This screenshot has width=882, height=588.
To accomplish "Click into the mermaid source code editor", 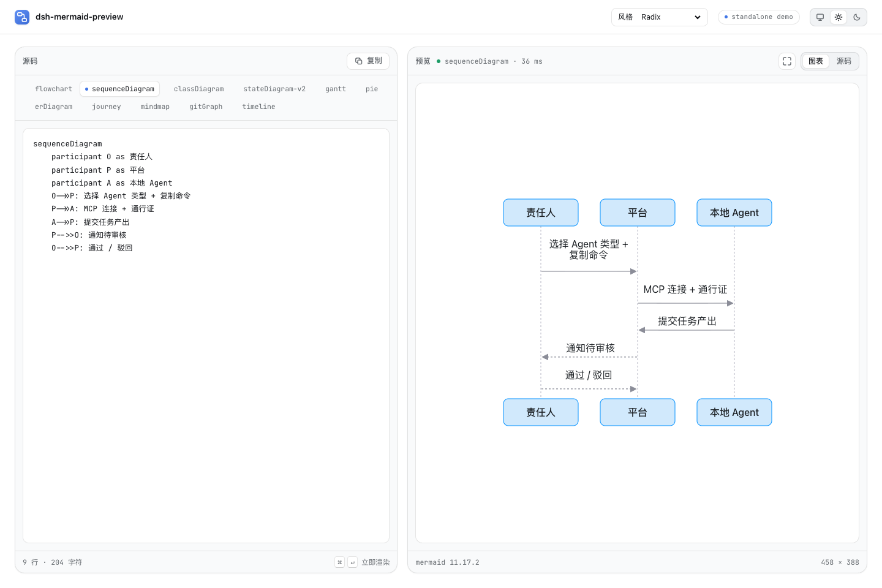I will point(206,336).
